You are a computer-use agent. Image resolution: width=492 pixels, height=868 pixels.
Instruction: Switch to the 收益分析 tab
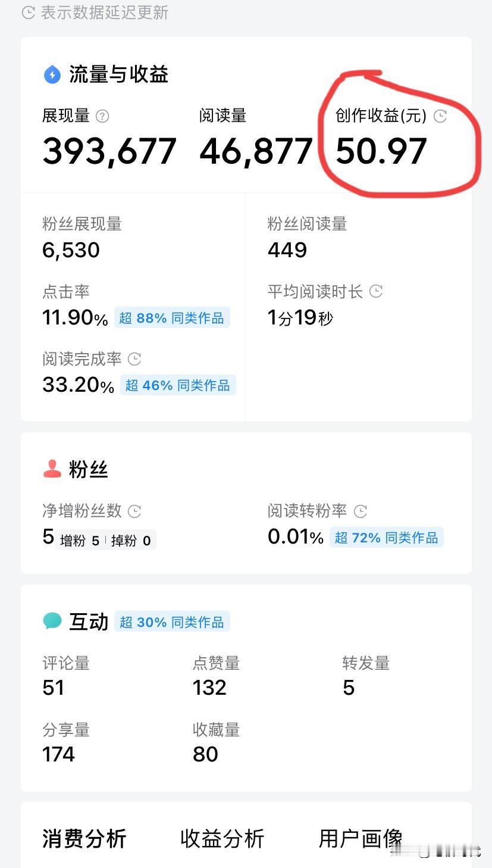pyautogui.click(x=223, y=838)
